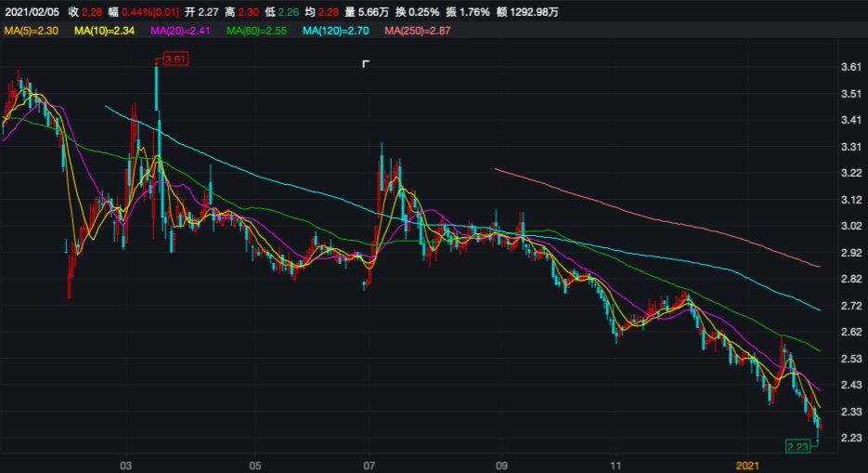Click the small corner bracket marker on chart
The width and height of the screenshot is (868, 473).
point(366,64)
